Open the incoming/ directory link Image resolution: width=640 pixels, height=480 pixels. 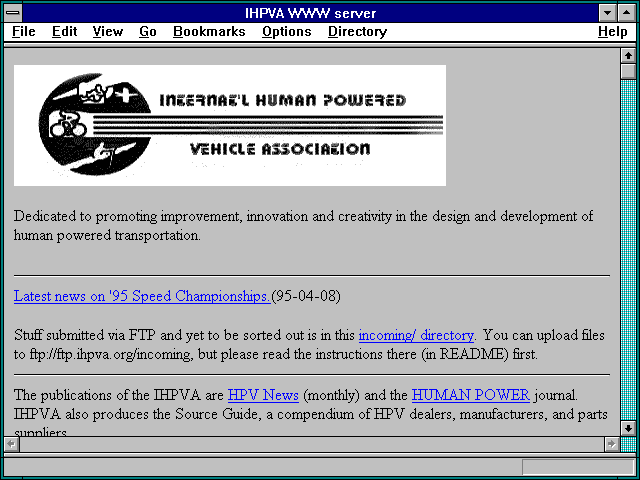click(416, 335)
